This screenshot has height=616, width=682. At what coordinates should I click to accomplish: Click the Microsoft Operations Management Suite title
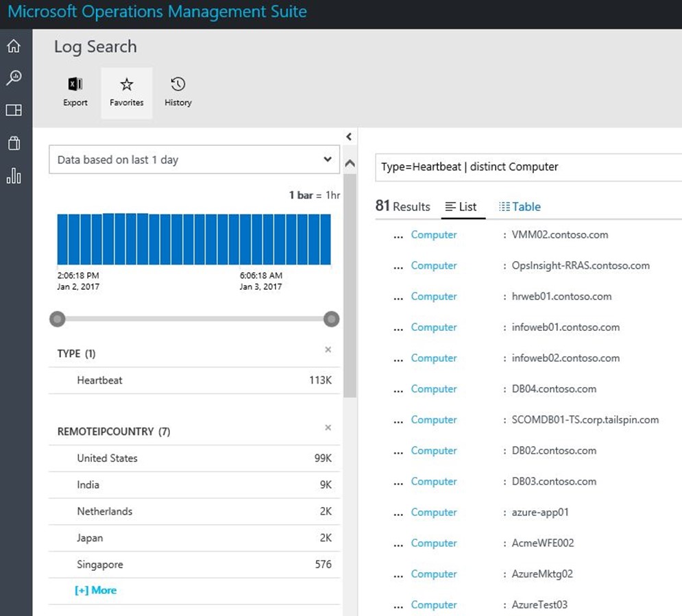tap(157, 12)
